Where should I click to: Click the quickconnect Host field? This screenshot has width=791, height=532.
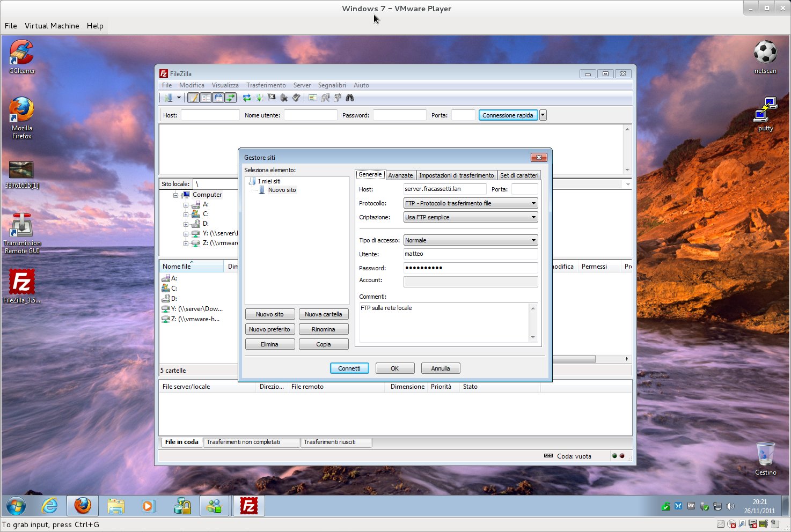210,115
